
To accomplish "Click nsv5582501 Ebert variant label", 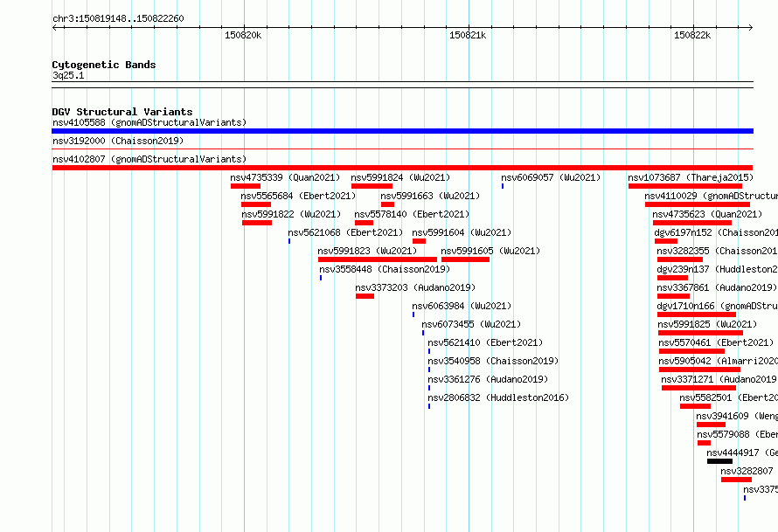I will 729,397.
